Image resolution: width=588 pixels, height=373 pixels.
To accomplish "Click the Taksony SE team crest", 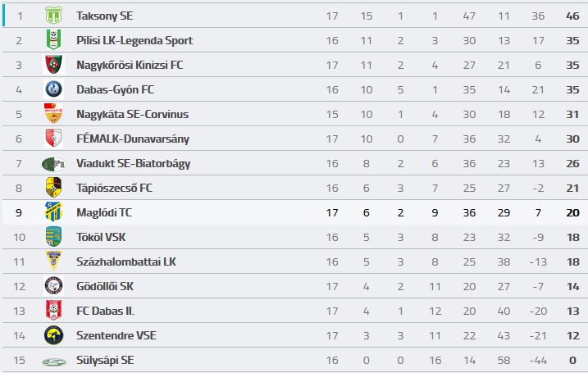I will pyautogui.click(x=53, y=16).
